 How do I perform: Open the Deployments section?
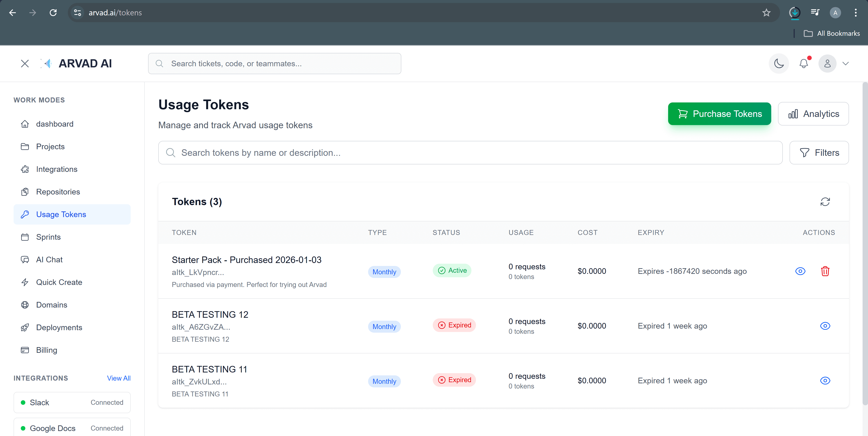pos(59,327)
